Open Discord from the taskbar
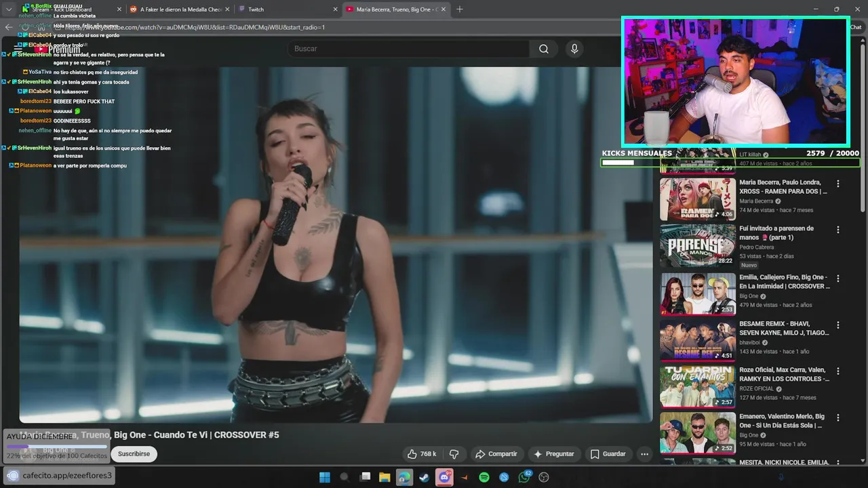 pos(445,477)
